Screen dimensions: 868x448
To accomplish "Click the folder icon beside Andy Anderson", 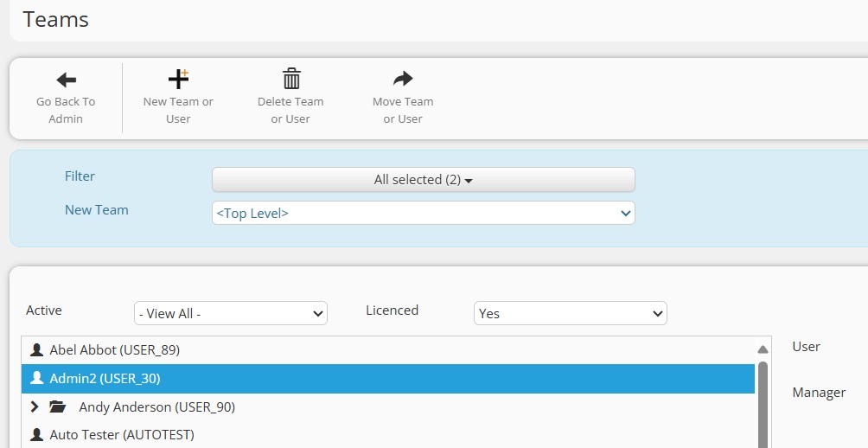I will tap(57, 407).
